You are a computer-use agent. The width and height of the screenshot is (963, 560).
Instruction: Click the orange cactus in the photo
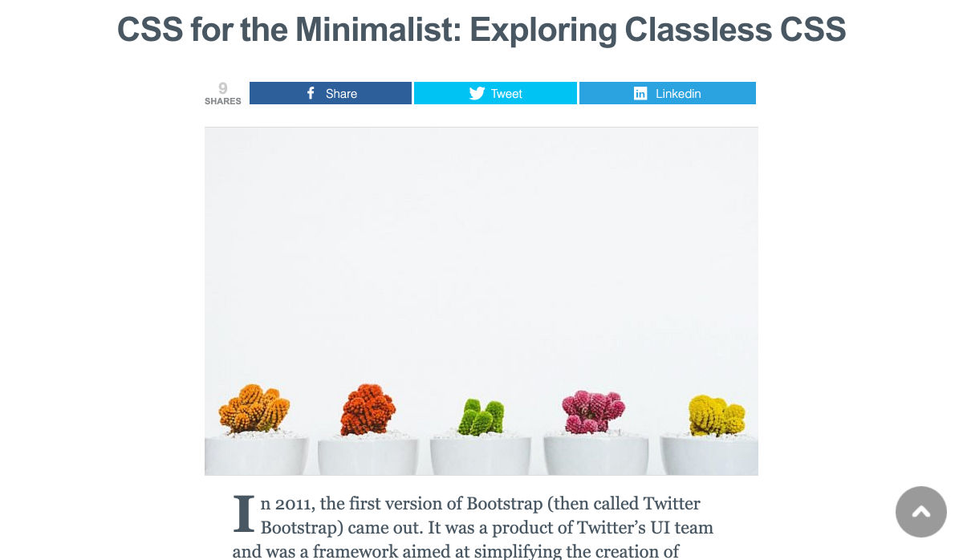coord(254,409)
